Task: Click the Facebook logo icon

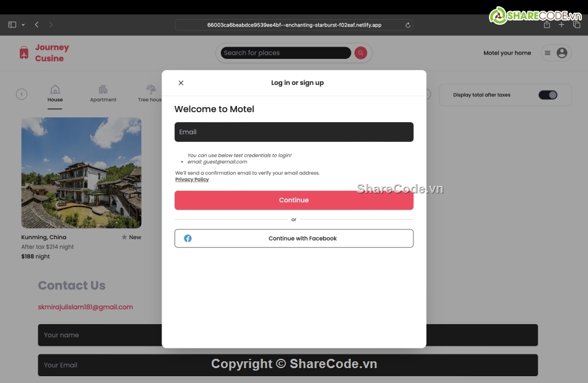Action: (188, 239)
